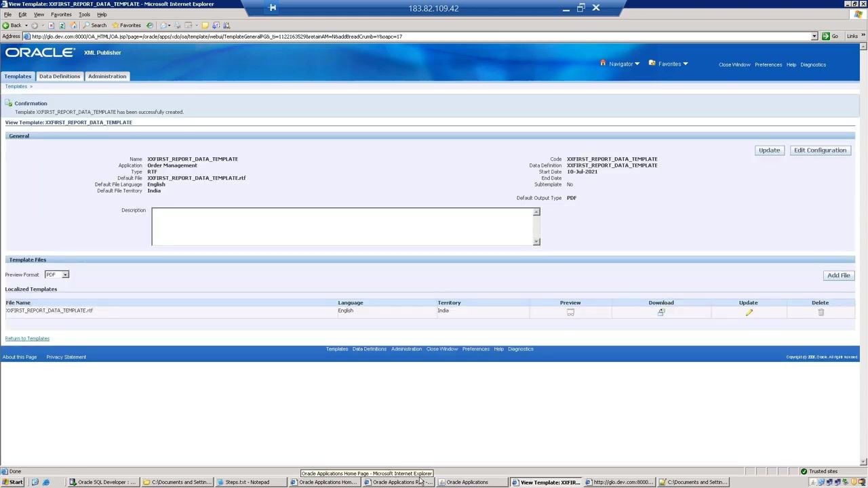
Task: Click the Navigator house icon
Action: (x=603, y=63)
